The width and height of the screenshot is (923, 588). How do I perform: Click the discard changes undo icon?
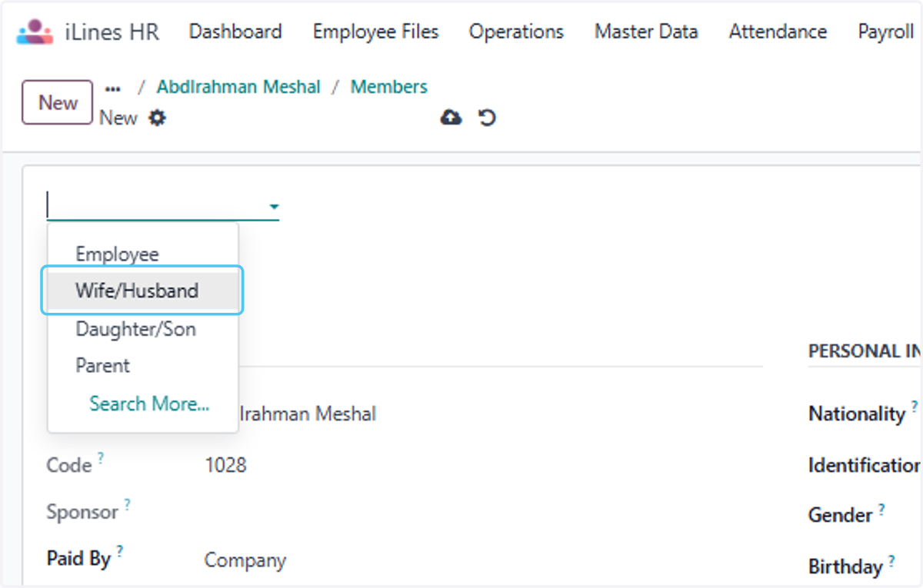pos(487,118)
